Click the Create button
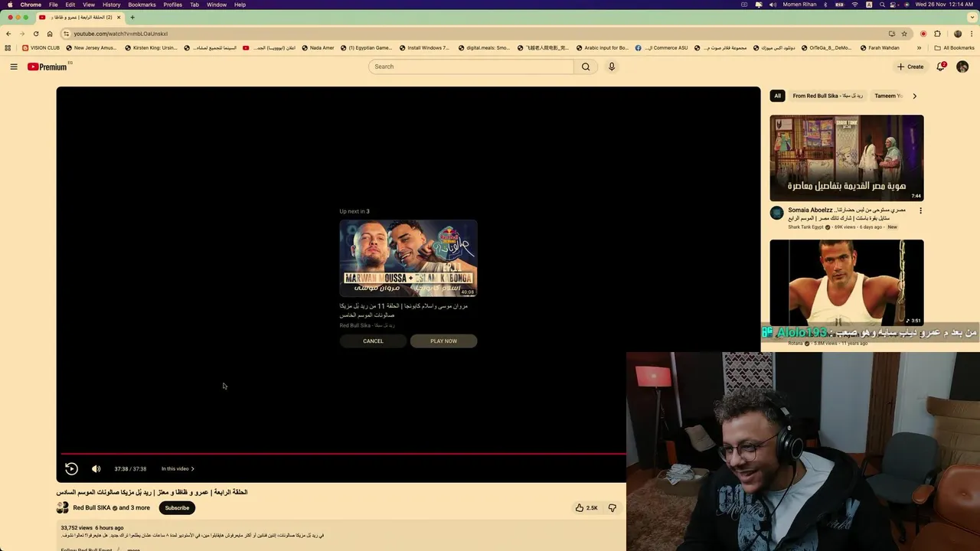The height and width of the screenshot is (551, 980). [910, 67]
